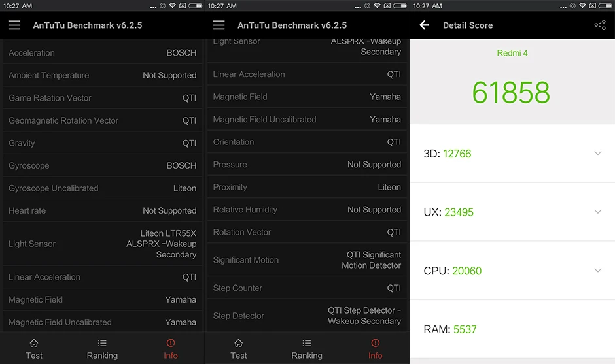Select the Gyroscope Uncalibrated row

click(x=102, y=188)
